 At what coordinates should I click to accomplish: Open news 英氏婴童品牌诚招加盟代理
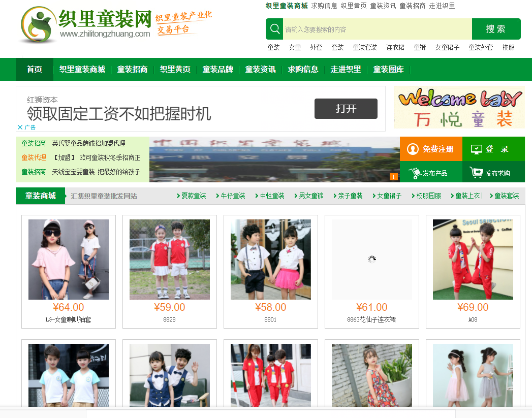click(x=88, y=143)
